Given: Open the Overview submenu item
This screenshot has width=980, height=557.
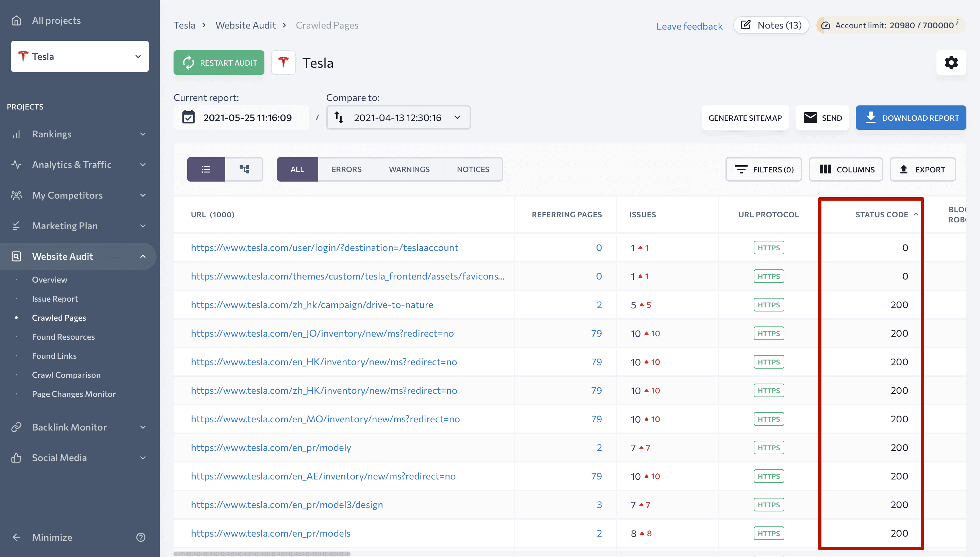Looking at the screenshot, I should (x=49, y=280).
